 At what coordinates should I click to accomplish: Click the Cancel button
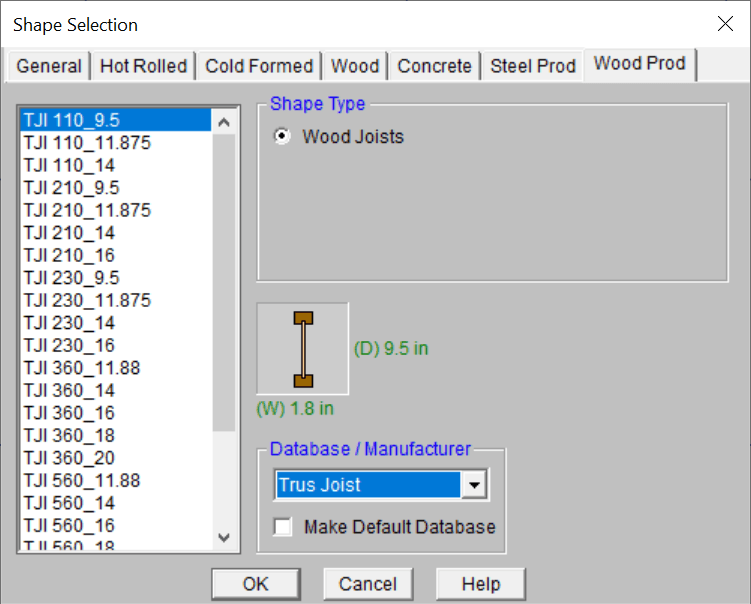coord(368,584)
